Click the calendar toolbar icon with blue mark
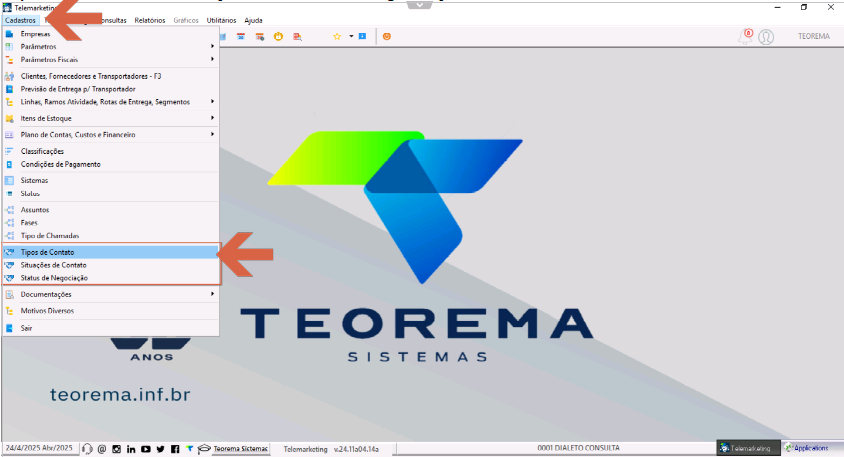The width and height of the screenshot is (844, 457). (x=241, y=37)
